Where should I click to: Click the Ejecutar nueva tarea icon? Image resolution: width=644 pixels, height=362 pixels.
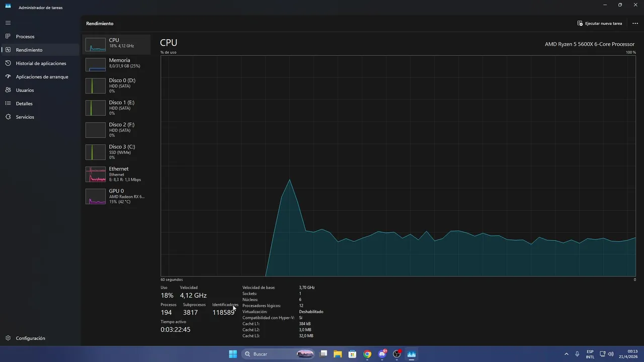click(580, 24)
